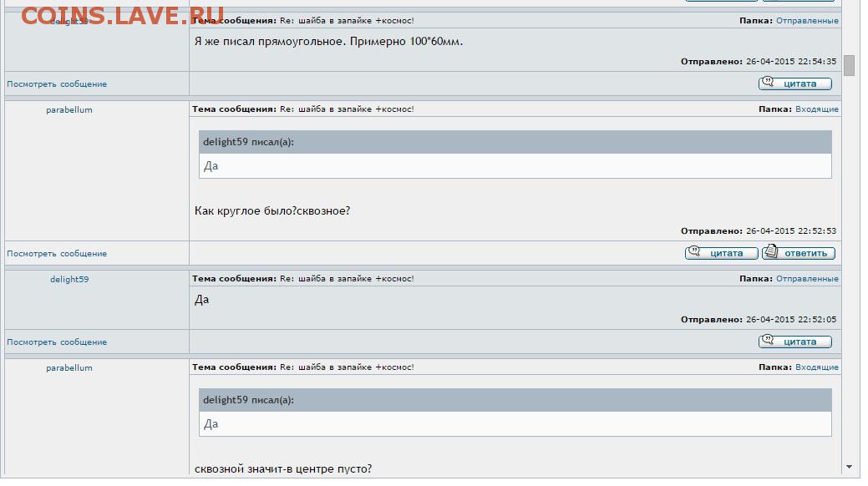This screenshot has height=486, width=868.
Task: Click the speech-bubble icon beside the reply button
Action: tap(694, 251)
